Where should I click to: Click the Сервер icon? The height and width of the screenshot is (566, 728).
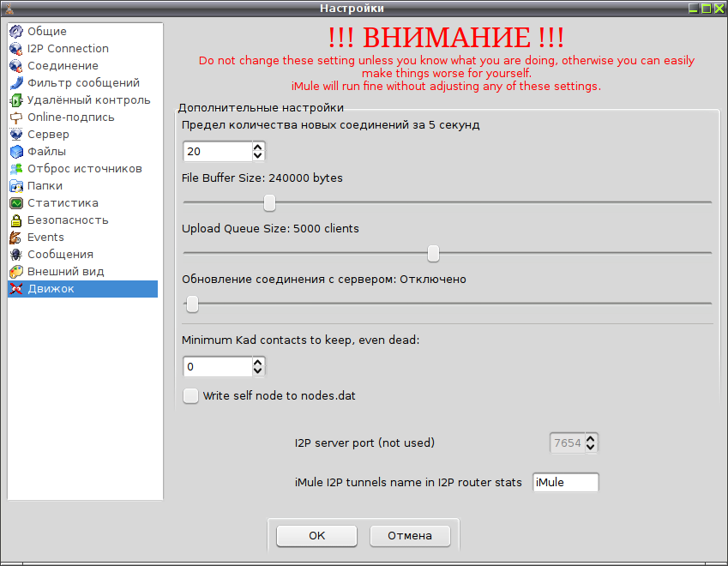click(x=15, y=134)
